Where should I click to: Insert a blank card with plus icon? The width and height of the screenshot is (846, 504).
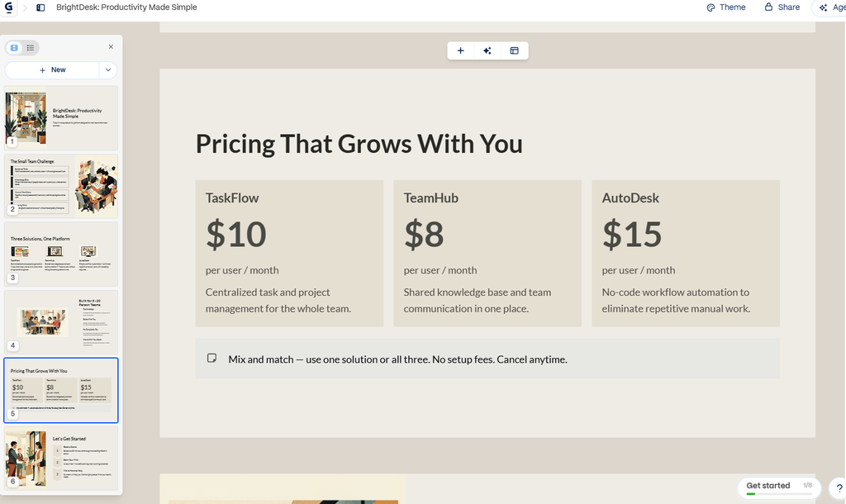pyautogui.click(x=460, y=50)
